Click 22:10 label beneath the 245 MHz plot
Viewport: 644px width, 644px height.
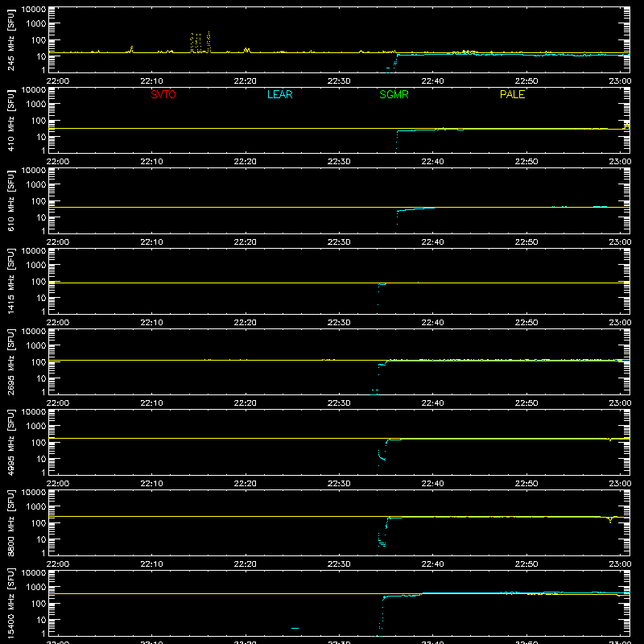[151, 81]
